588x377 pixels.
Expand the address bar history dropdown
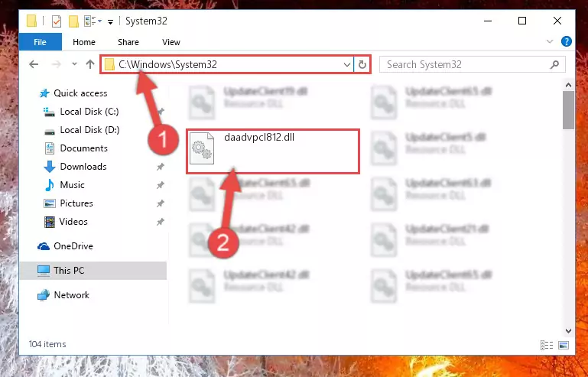(347, 65)
